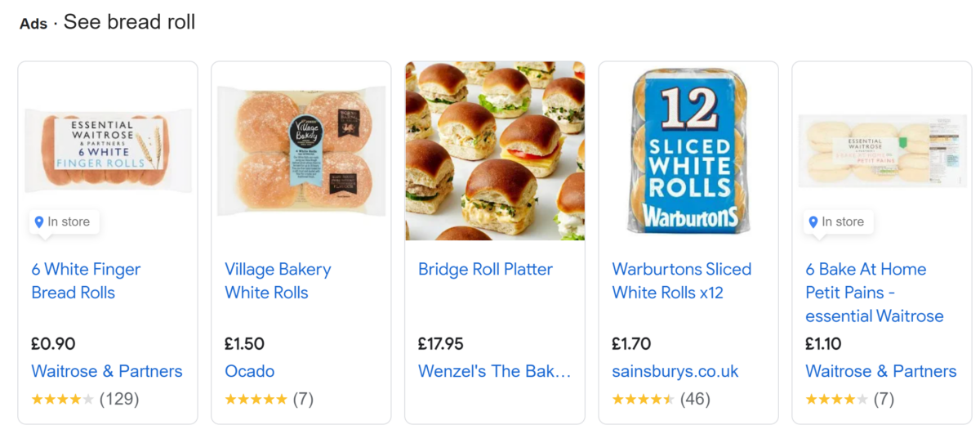Image resolution: width=980 pixels, height=434 pixels.
Task: Visit the Wenzel's The Bakers seller link
Action: click(x=495, y=371)
